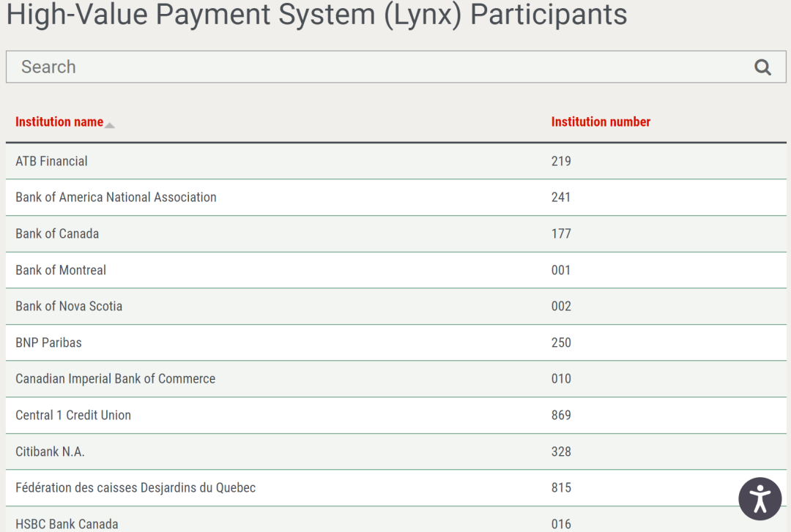The width and height of the screenshot is (791, 532).
Task: Open the accessibility options widget
Action: pyautogui.click(x=760, y=499)
